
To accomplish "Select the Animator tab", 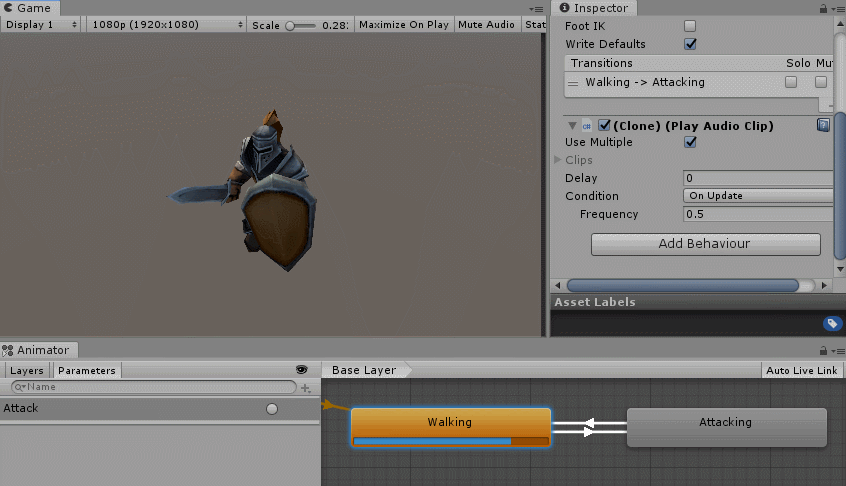I will click(39, 350).
